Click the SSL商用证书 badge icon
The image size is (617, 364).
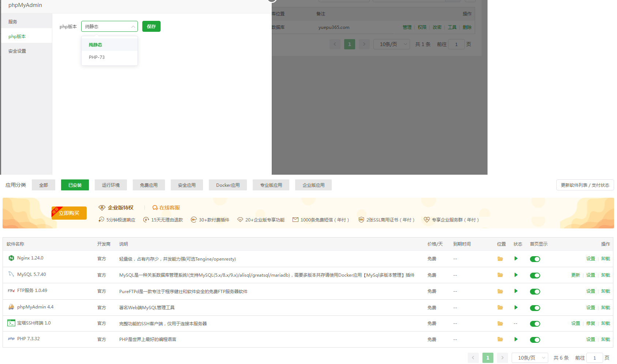pyautogui.click(x=361, y=220)
